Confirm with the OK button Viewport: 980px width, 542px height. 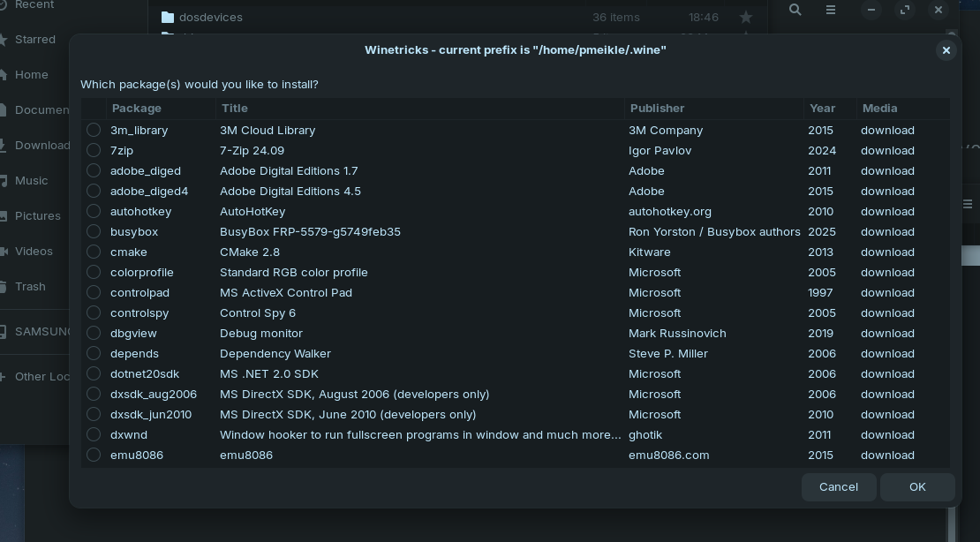[917, 487]
